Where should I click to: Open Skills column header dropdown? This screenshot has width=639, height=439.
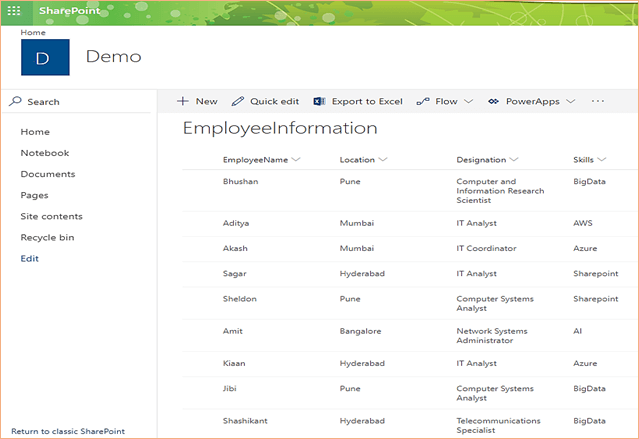pyautogui.click(x=602, y=159)
